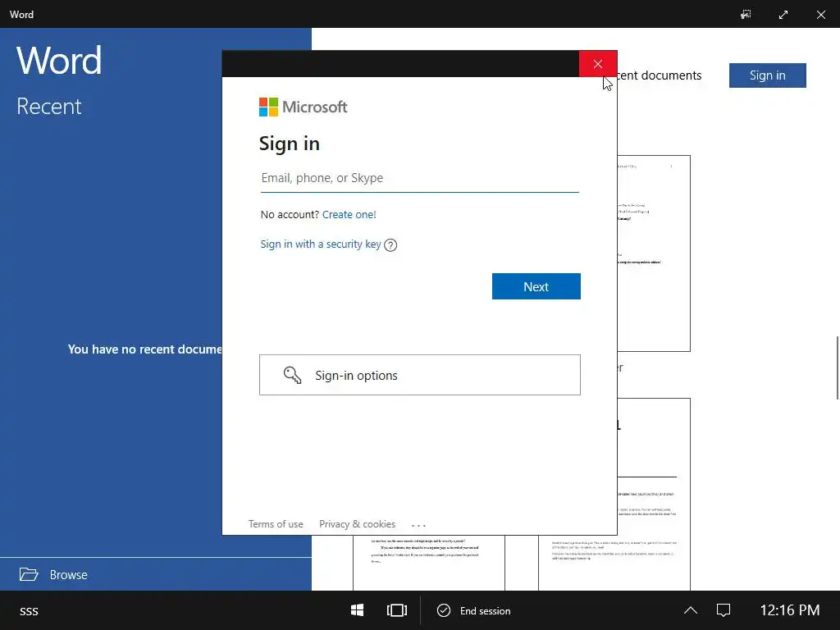The height and width of the screenshot is (630, 840).
Task: Select the bottom-left template thumbnail below the dialog
Action: pyautogui.click(x=428, y=563)
